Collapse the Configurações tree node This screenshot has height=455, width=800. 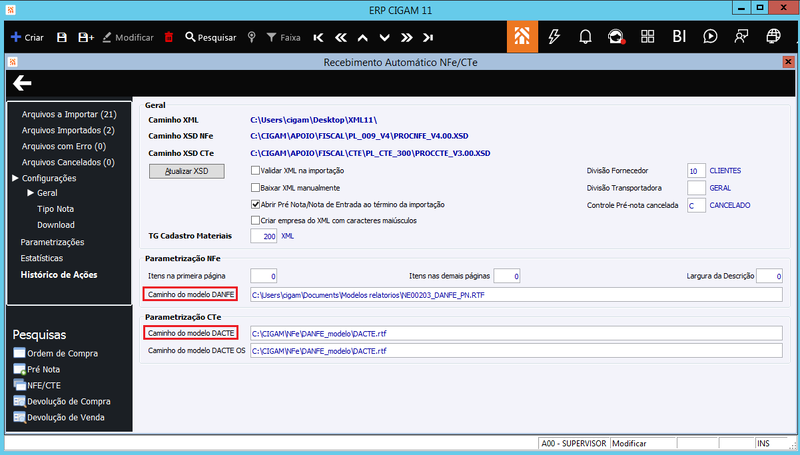15,178
